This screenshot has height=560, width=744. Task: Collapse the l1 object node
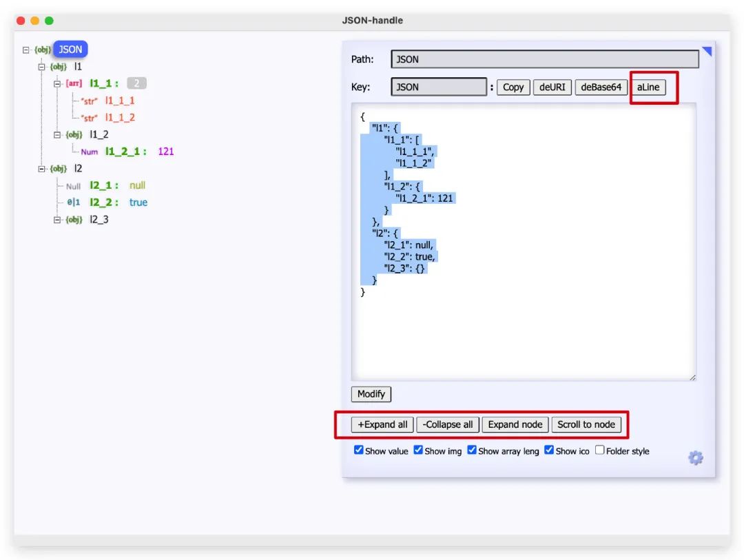pos(42,67)
